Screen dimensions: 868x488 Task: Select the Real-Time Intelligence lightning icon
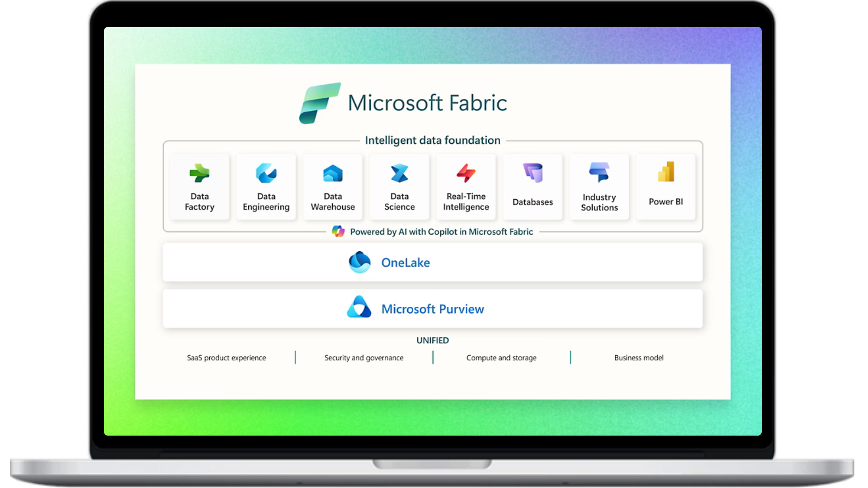pyautogui.click(x=466, y=173)
